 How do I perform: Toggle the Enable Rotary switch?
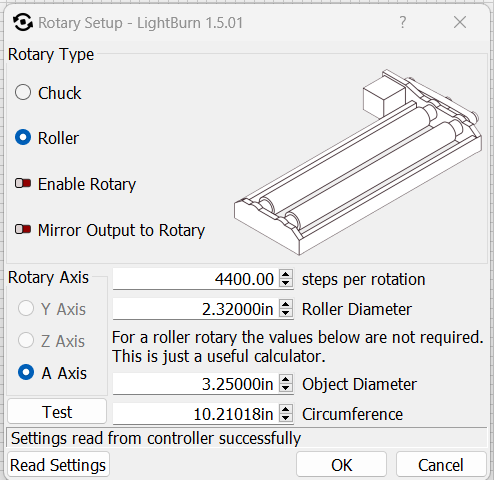pos(23,184)
